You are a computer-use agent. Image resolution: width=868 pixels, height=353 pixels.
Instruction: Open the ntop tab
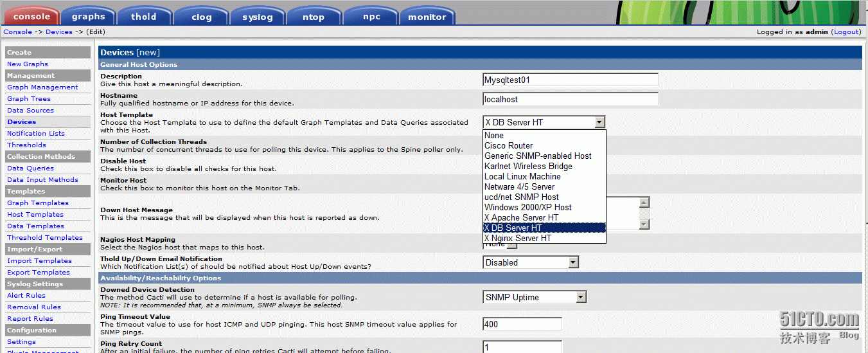tap(314, 16)
